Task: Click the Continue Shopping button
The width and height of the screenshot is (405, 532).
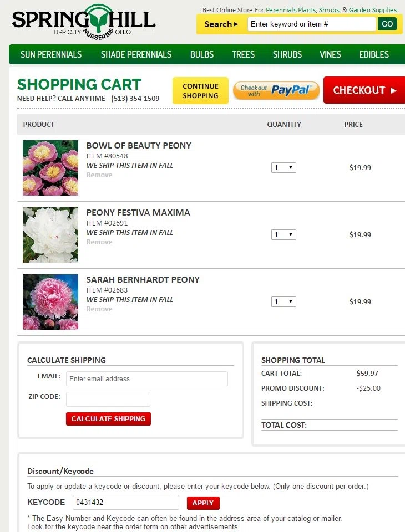Action: click(200, 90)
